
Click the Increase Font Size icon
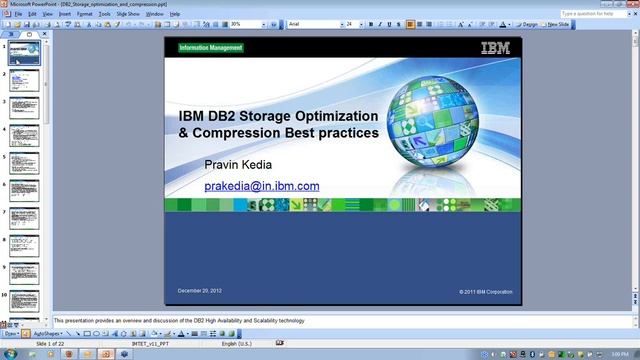click(461, 24)
